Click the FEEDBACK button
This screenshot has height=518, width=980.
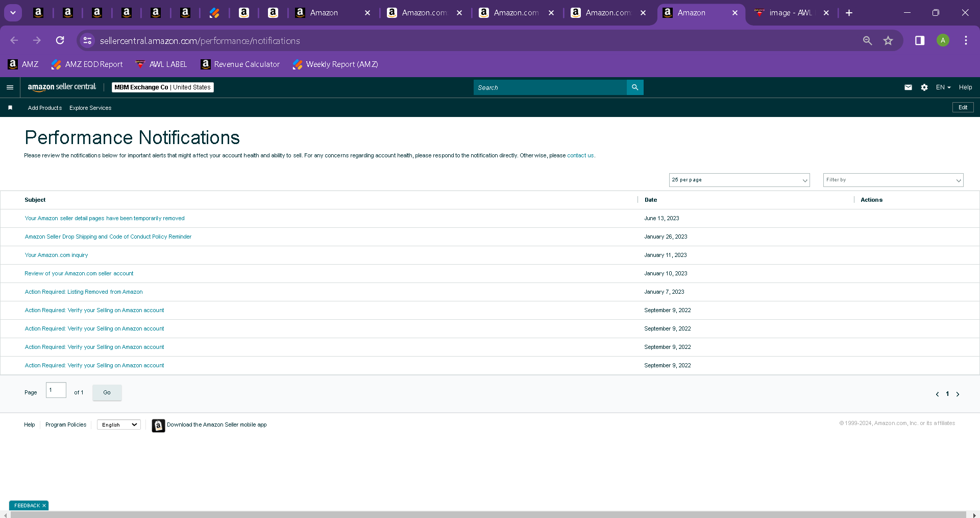click(x=27, y=505)
